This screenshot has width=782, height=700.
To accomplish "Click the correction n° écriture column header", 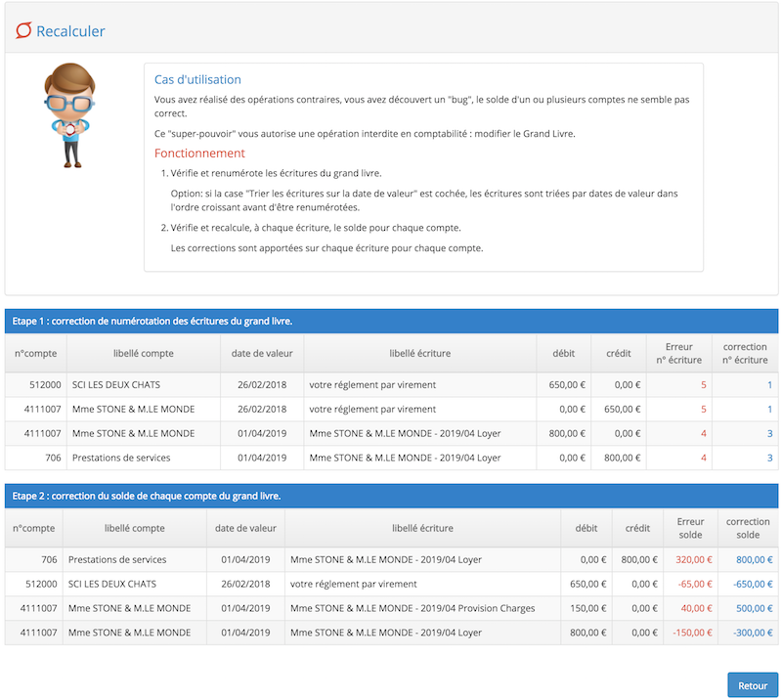I will click(x=745, y=353).
